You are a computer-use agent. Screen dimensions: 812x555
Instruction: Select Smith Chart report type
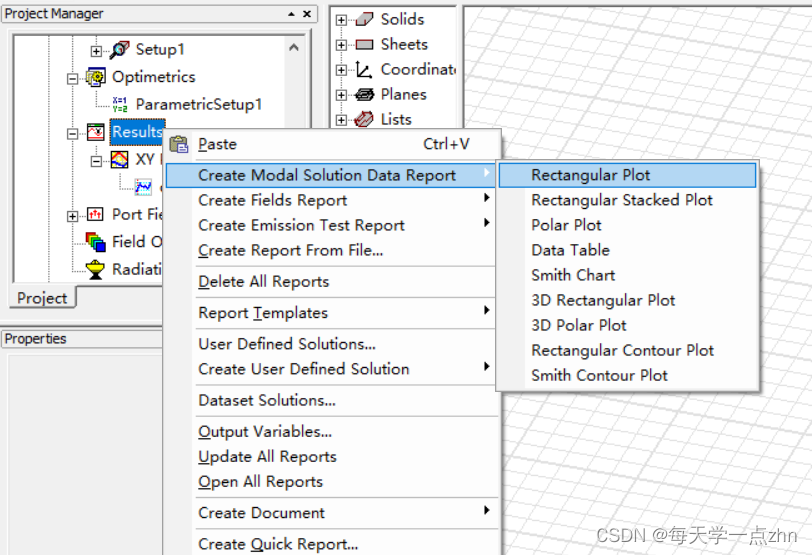coord(627,275)
